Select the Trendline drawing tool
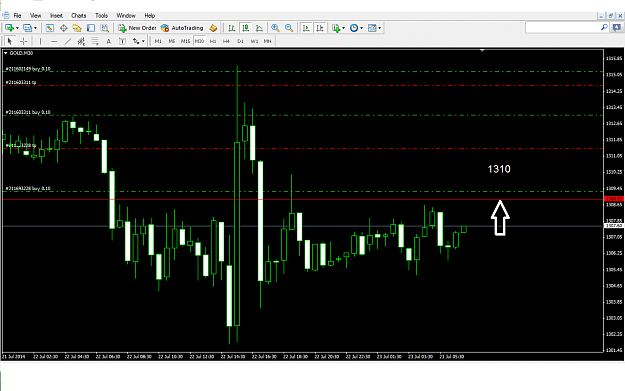Viewport: 625px width, 391px height. (x=68, y=41)
